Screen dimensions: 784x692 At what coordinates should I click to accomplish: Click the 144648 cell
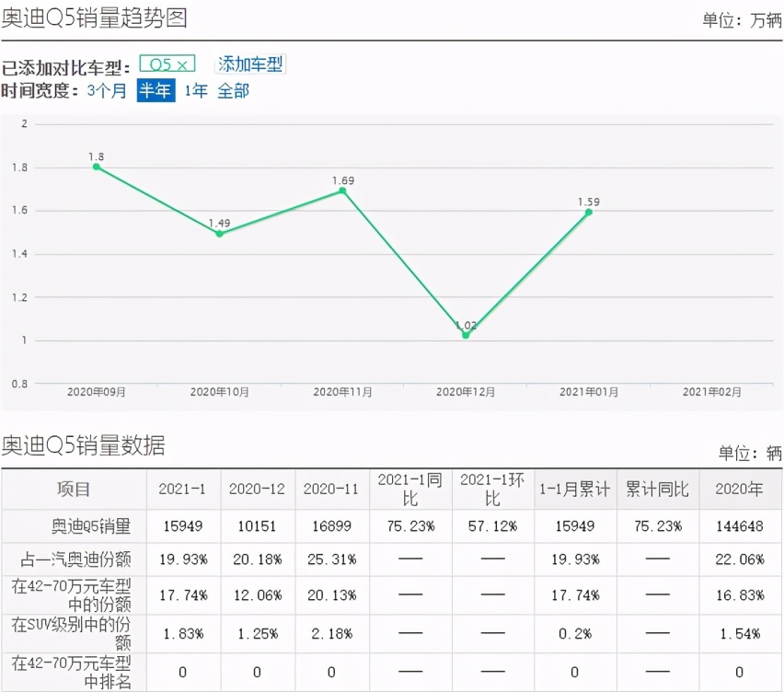[740, 526]
